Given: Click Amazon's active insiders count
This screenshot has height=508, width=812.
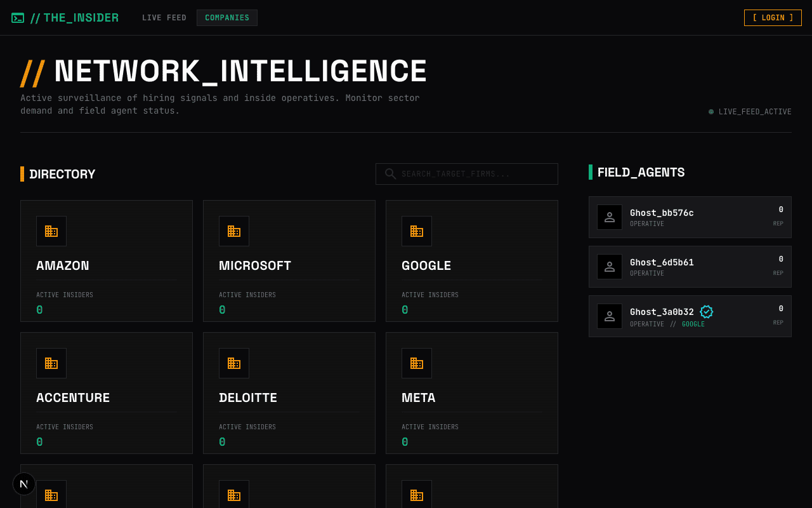Looking at the screenshot, I should (39, 310).
